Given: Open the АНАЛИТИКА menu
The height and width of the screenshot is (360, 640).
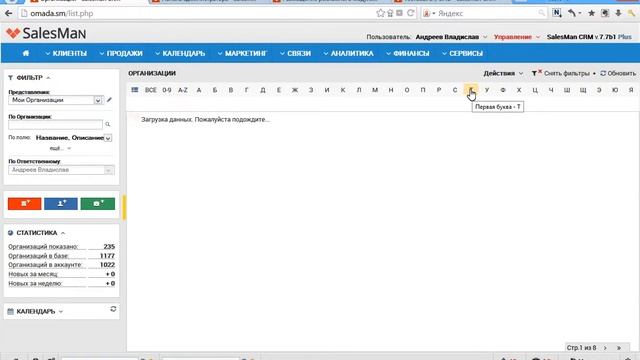Looking at the screenshot, I should (348, 53).
